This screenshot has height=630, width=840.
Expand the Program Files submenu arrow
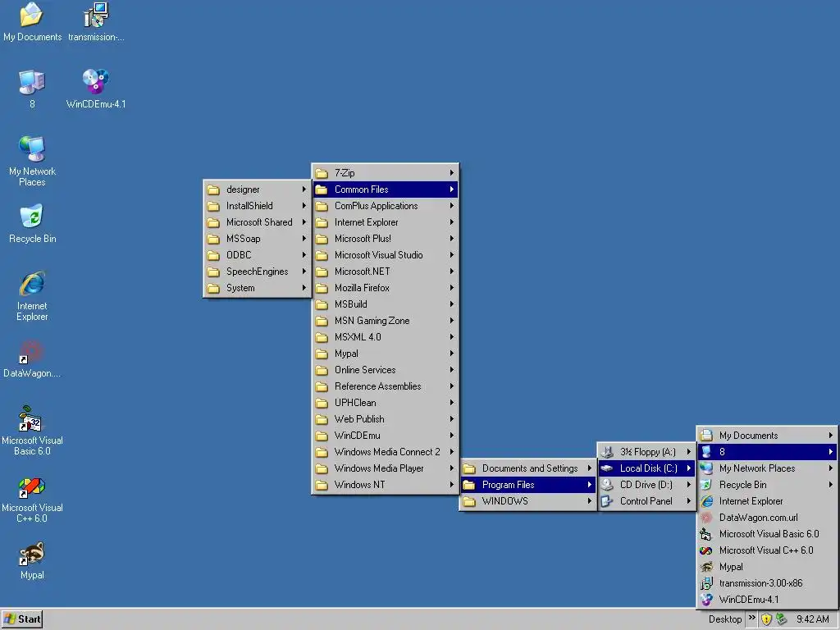coord(589,485)
